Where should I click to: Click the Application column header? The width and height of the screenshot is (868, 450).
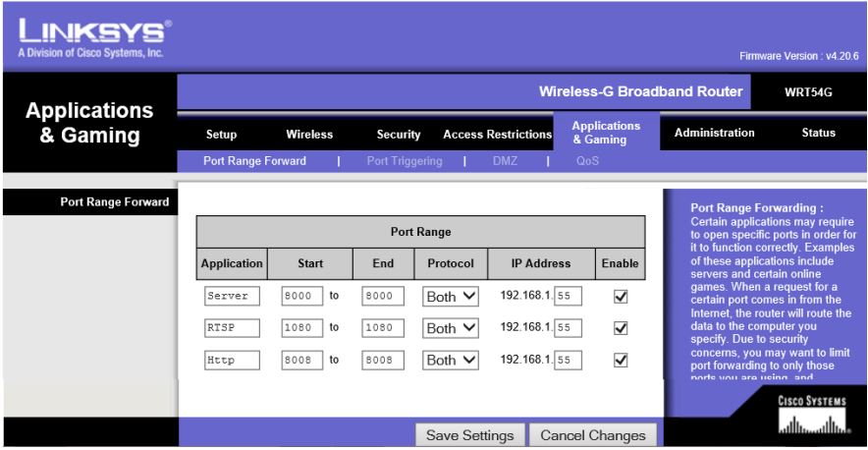point(232,263)
